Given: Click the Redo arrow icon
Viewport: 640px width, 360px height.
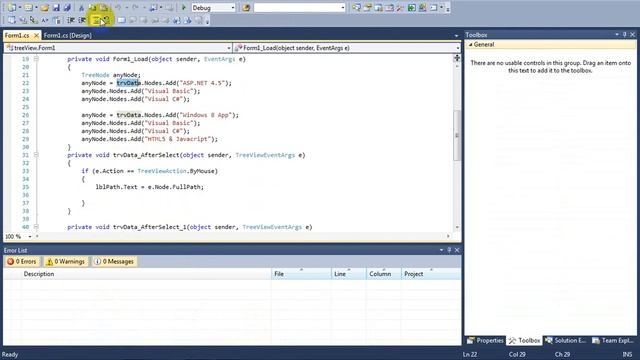Looking at the screenshot, I should click(136, 8).
